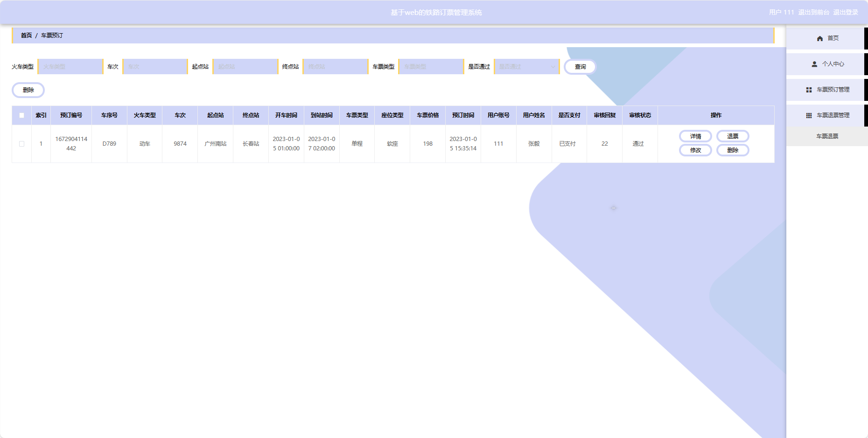Viewport: 868px width, 438px height.
Task: Focus the 火车类型 filter input
Action: pyautogui.click(x=70, y=67)
